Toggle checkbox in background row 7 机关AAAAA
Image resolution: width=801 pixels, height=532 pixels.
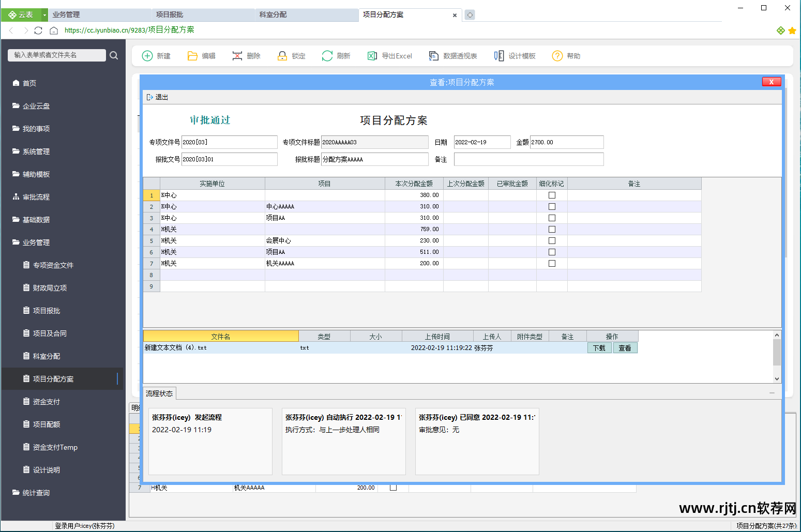point(393,488)
